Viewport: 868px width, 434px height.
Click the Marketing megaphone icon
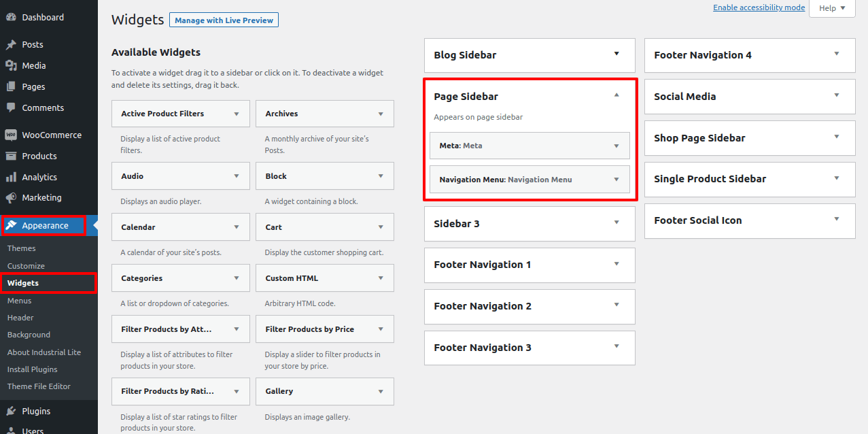11,198
